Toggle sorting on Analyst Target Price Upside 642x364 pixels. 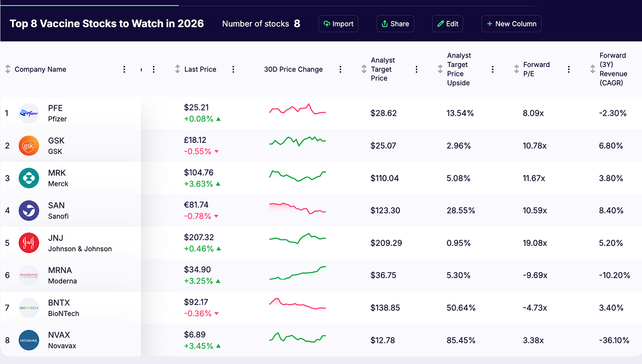point(440,70)
